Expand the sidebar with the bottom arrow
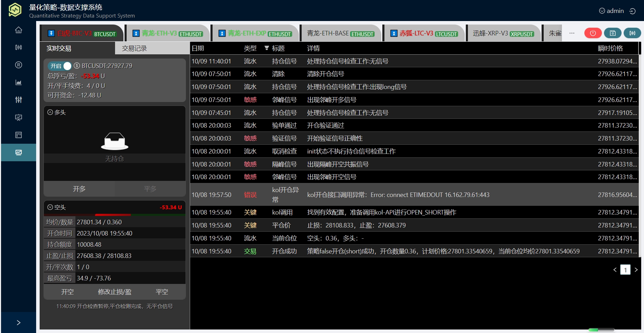644x333 pixels. [x=19, y=322]
